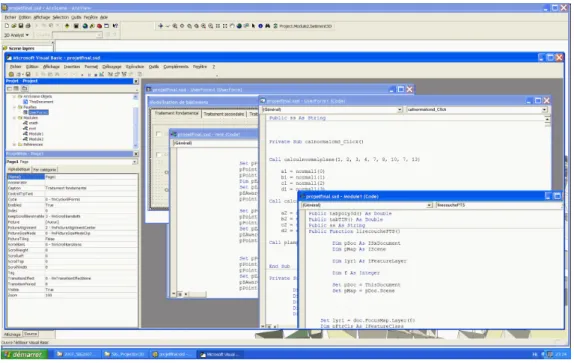The height and width of the screenshot is (363, 574).
Task: Select the black arrow Select Graphics tool
Action: 253,26
